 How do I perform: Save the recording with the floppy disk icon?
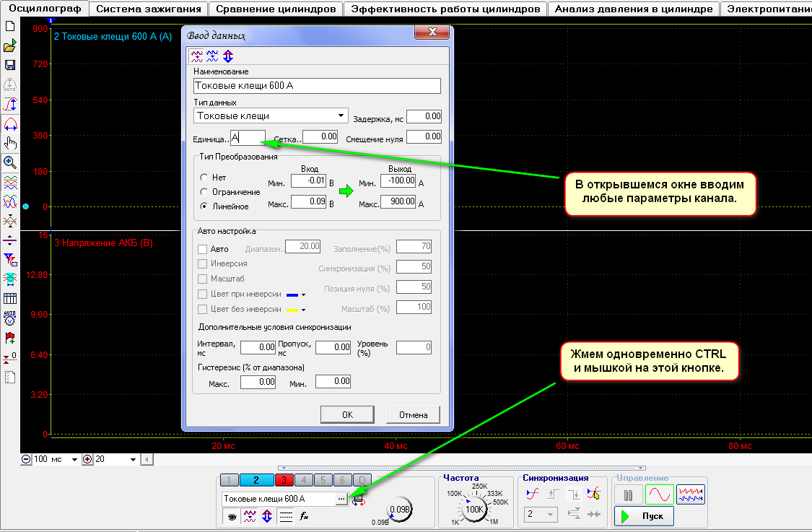[x=10, y=65]
